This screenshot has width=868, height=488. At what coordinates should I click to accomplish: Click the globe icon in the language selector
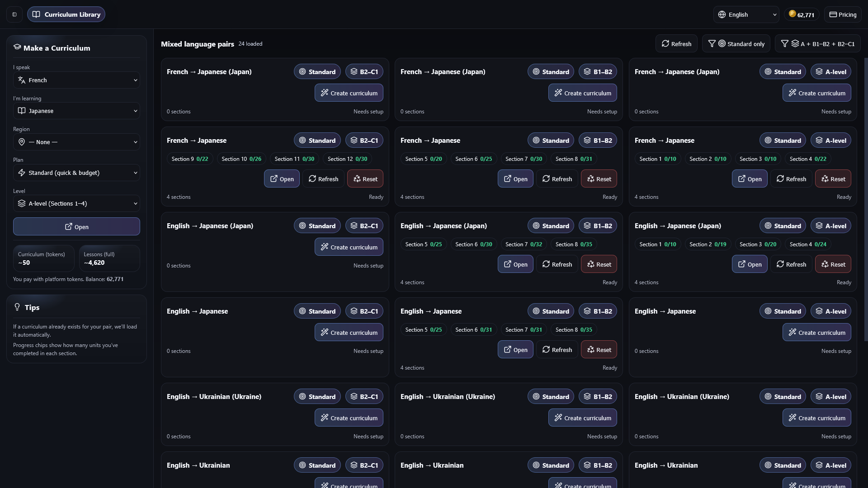click(722, 14)
